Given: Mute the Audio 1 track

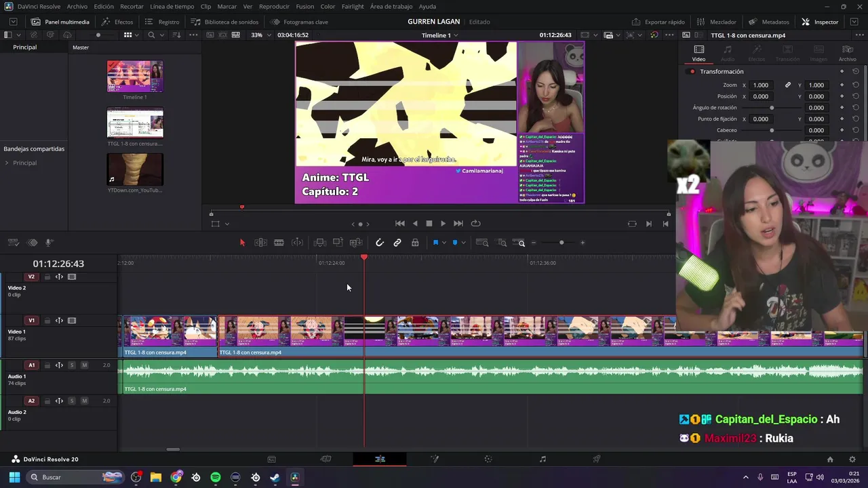Looking at the screenshot, I should 84,365.
